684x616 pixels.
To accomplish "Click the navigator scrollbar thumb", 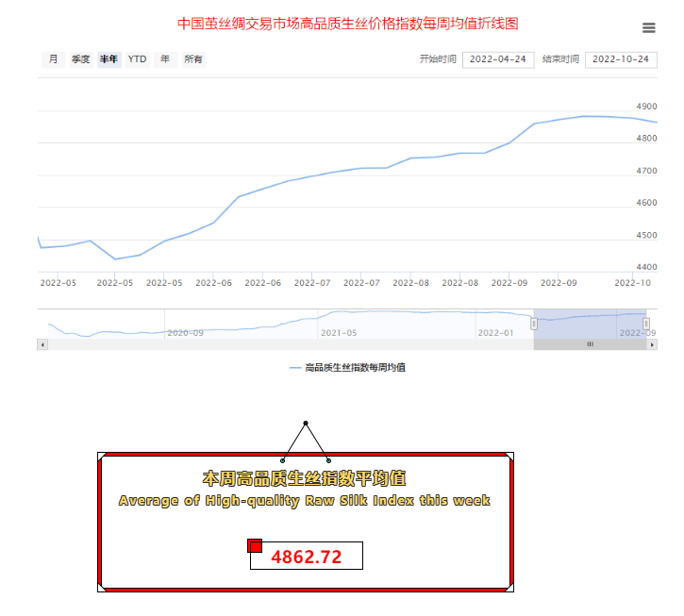I will pyautogui.click(x=590, y=344).
